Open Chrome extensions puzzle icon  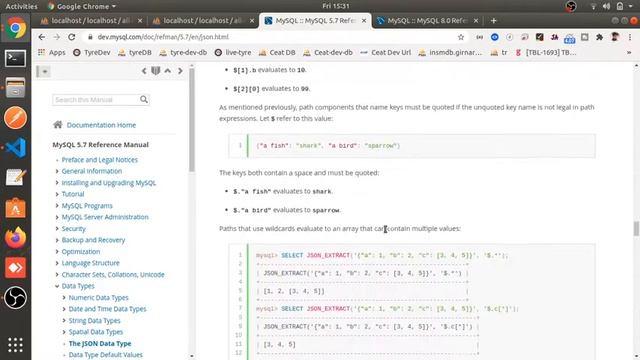pyautogui.click(x=599, y=37)
